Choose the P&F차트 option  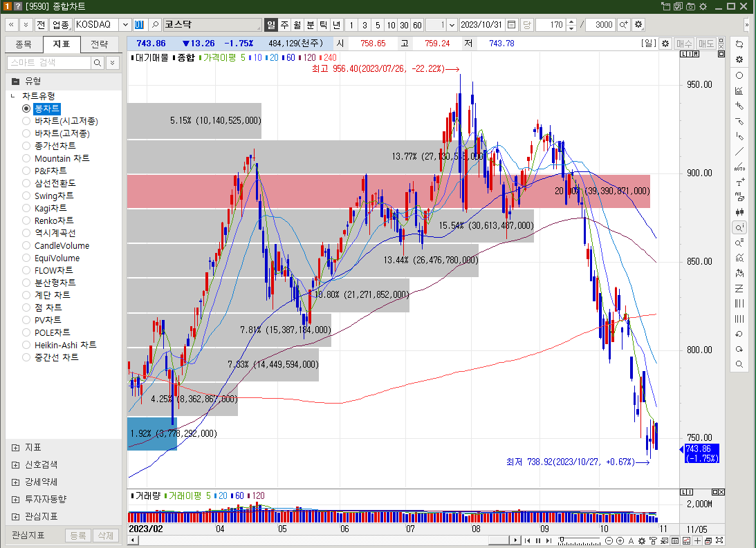click(x=26, y=171)
